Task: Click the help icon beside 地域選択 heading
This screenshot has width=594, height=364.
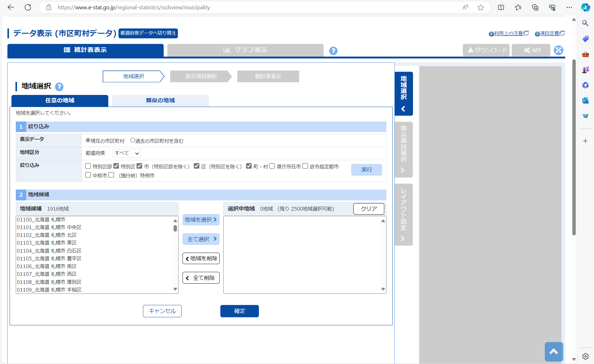Action: tap(59, 87)
